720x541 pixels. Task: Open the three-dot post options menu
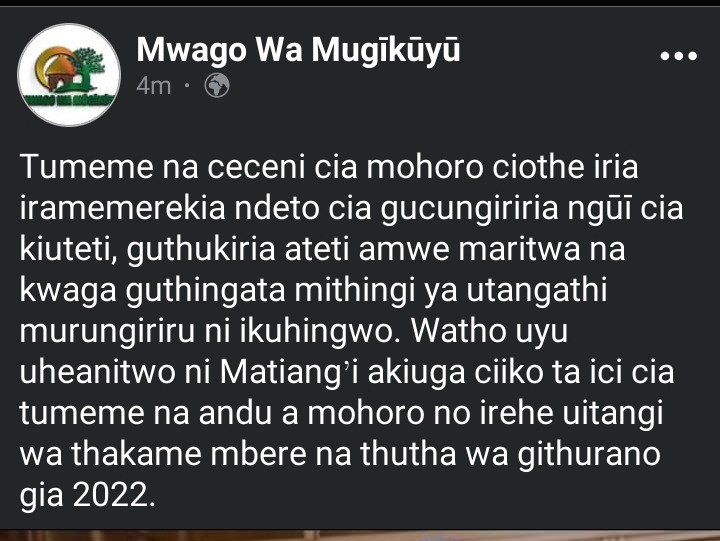[678, 56]
